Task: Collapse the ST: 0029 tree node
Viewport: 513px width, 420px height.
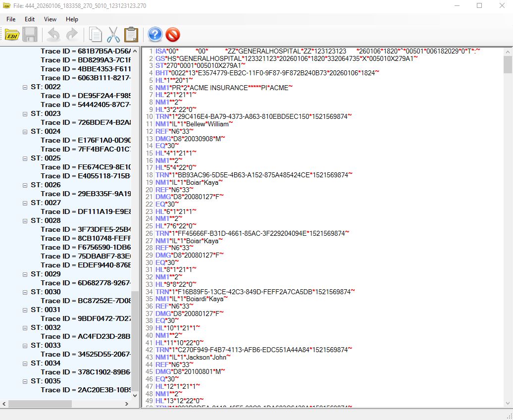Action: [25, 274]
